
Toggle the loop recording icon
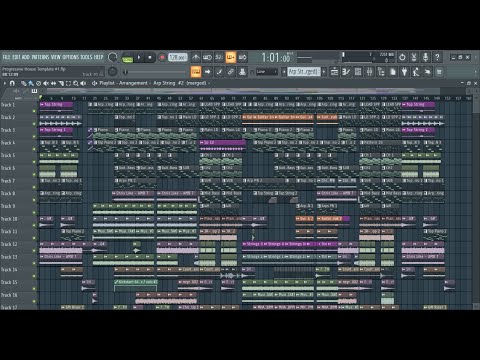[x=242, y=58]
